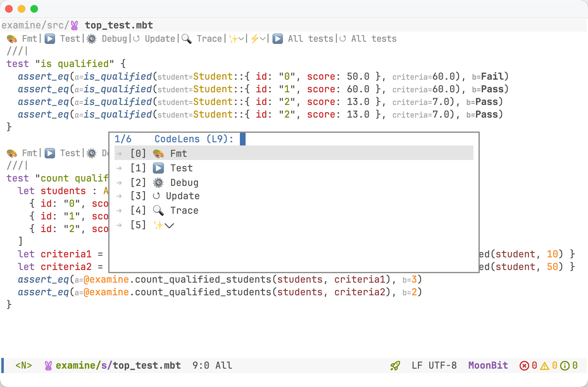This screenshot has width=588, height=387.
Task: Select the Fmt entry in CodeLens popup
Action: [178, 153]
